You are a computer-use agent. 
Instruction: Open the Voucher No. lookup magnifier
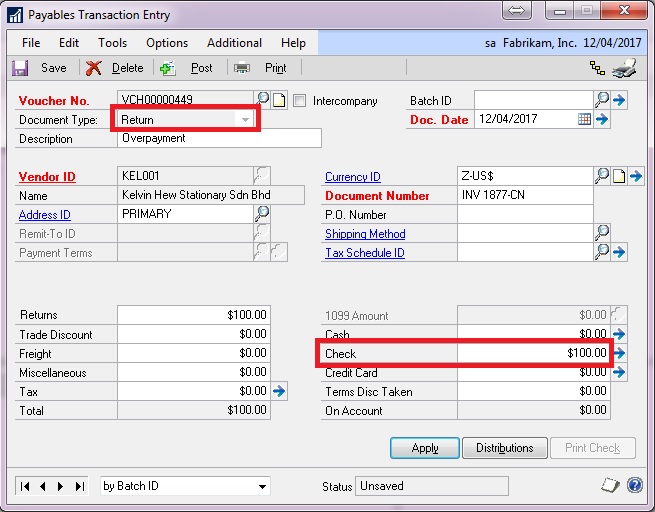(263, 99)
